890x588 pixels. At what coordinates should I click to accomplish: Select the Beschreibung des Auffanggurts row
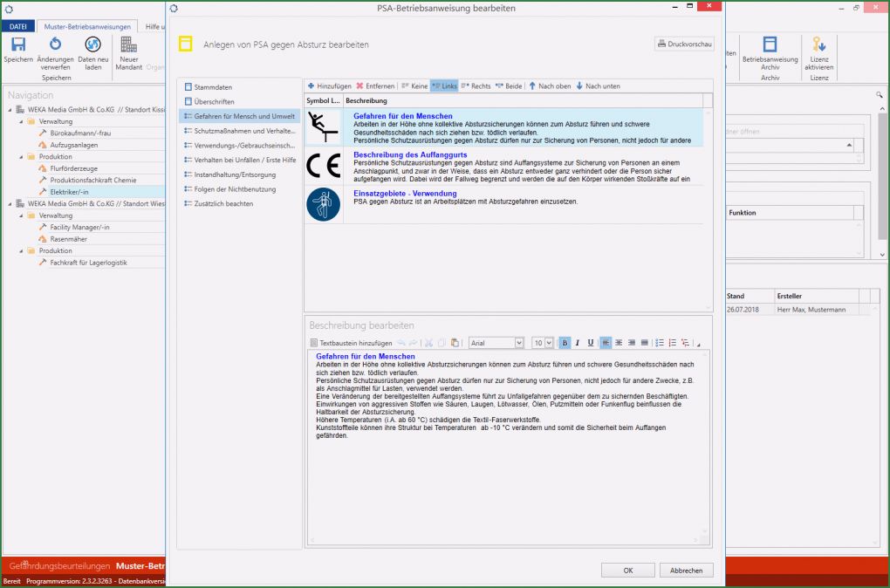tap(508, 166)
